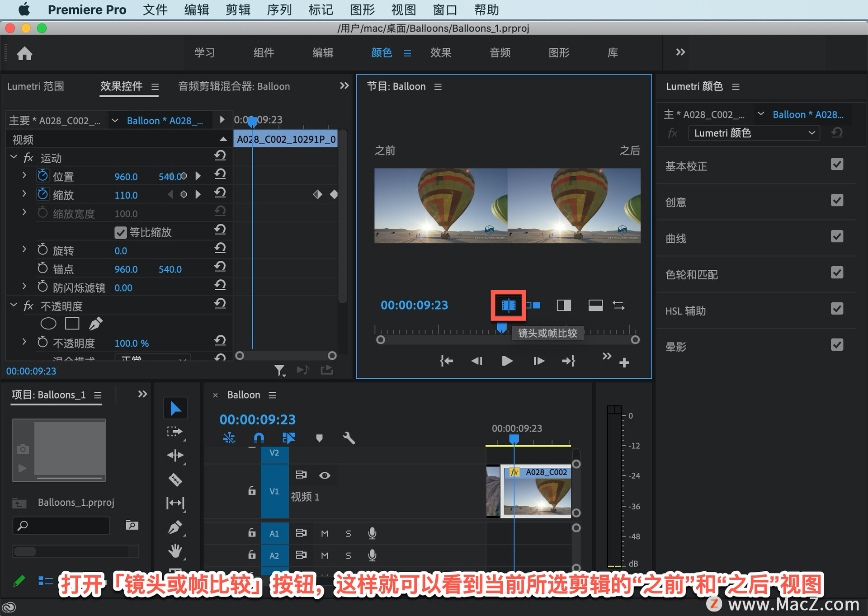This screenshot has width=868, height=616.
Task: Open the program monitor button editor plus
Action: [624, 362]
